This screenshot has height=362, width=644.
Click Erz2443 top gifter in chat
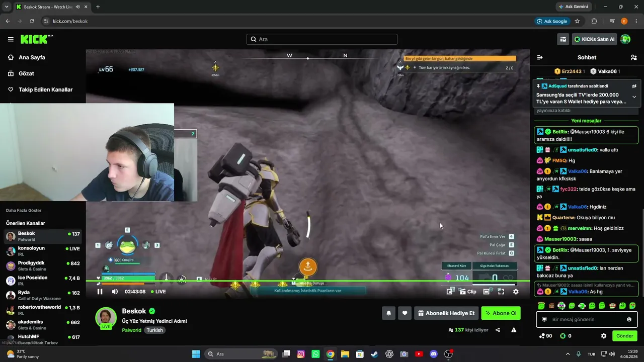point(572,71)
